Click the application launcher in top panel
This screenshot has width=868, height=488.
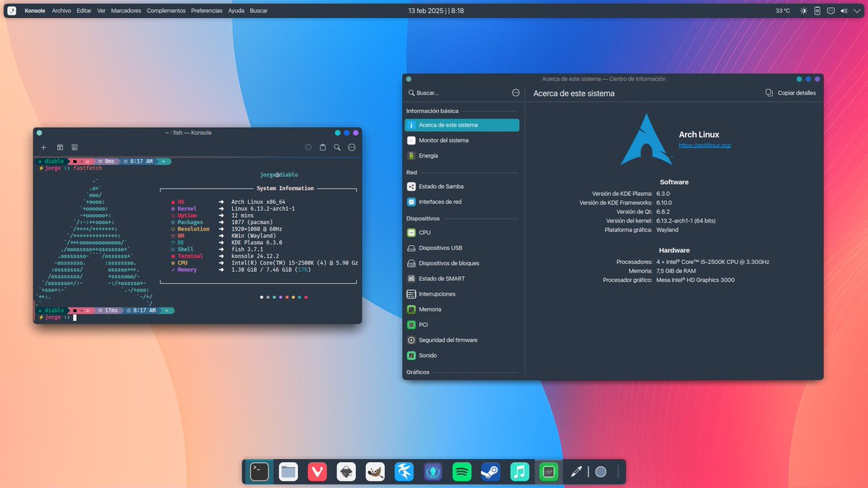pyautogui.click(x=12, y=11)
